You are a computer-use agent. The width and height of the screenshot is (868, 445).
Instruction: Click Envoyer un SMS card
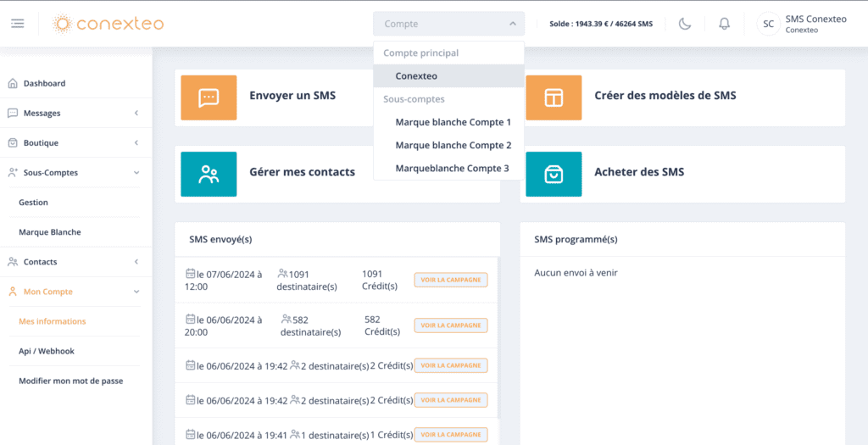337,98
